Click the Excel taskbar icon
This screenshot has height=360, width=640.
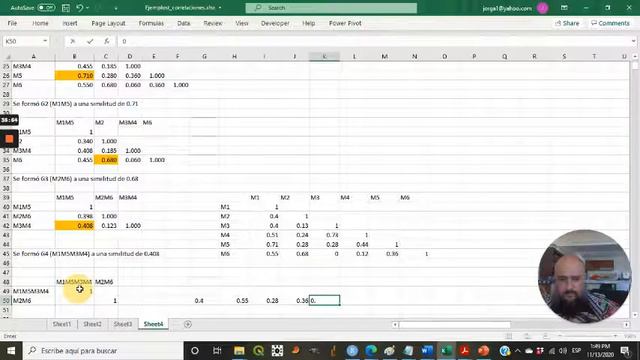click(x=446, y=351)
